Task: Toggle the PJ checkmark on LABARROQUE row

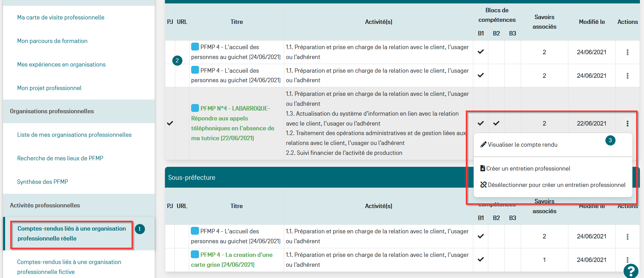Action: (x=170, y=123)
